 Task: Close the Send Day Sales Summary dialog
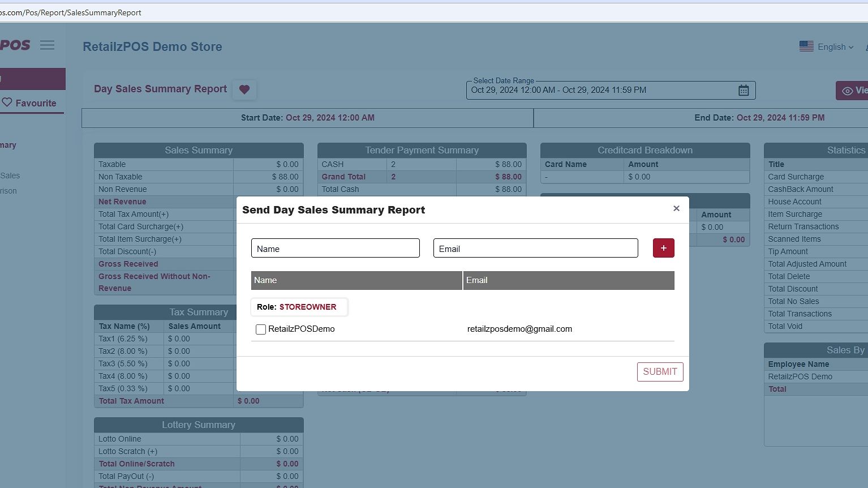click(x=676, y=208)
